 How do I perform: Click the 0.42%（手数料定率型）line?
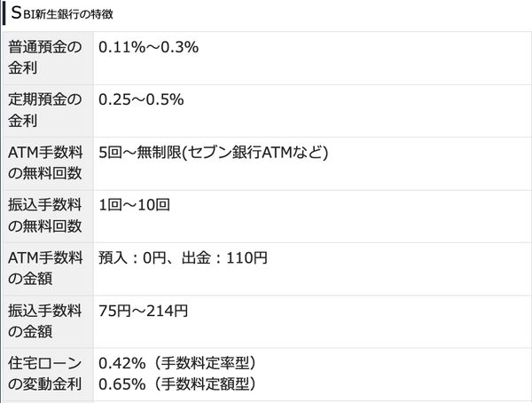pos(177,362)
